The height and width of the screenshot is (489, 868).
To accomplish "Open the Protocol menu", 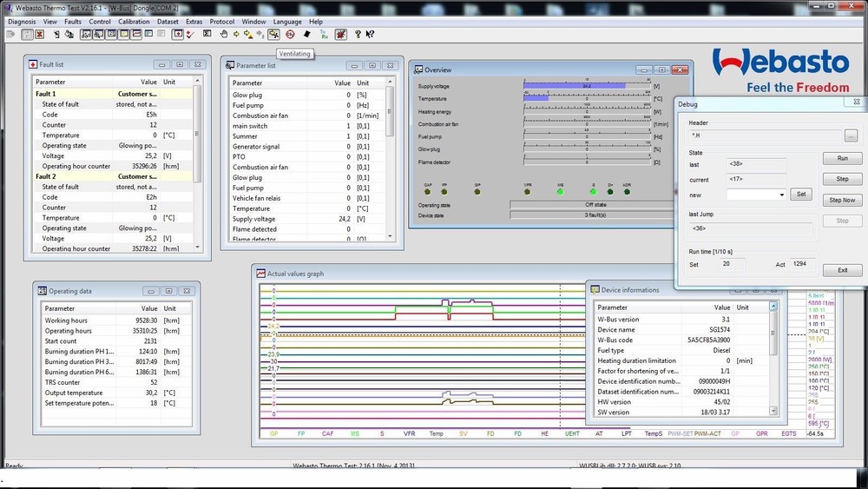I will point(221,21).
